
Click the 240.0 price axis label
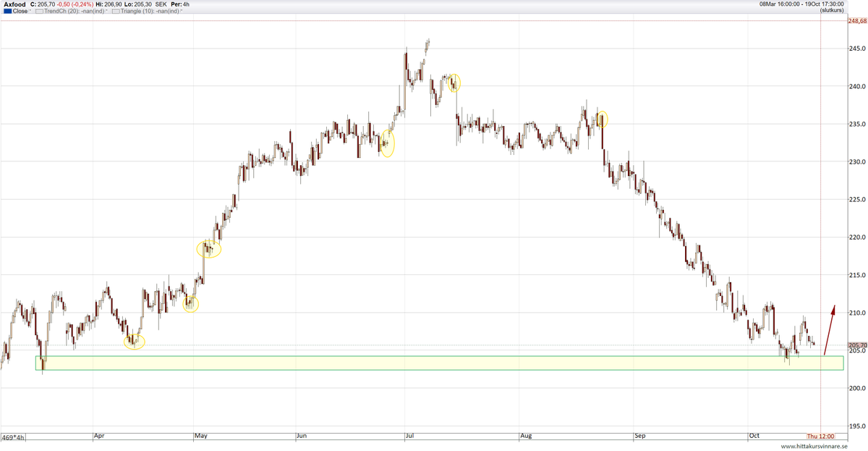coord(856,86)
